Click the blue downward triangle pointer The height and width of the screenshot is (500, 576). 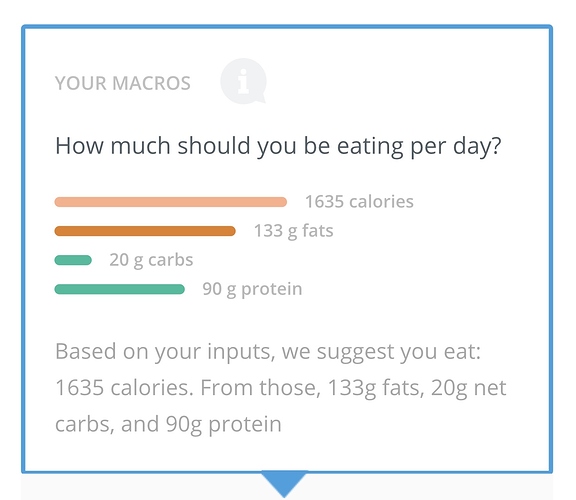(284, 483)
